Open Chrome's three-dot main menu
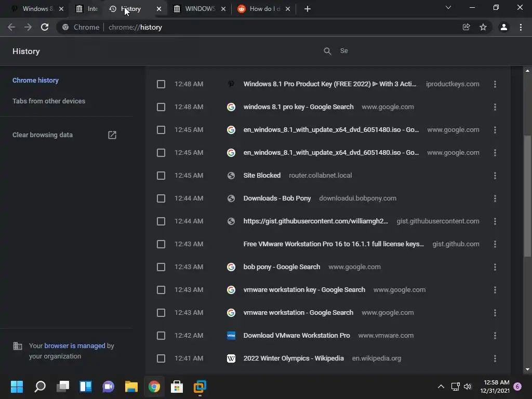The width and height of the screenshot is (532, 399). [x=521, y=27]
